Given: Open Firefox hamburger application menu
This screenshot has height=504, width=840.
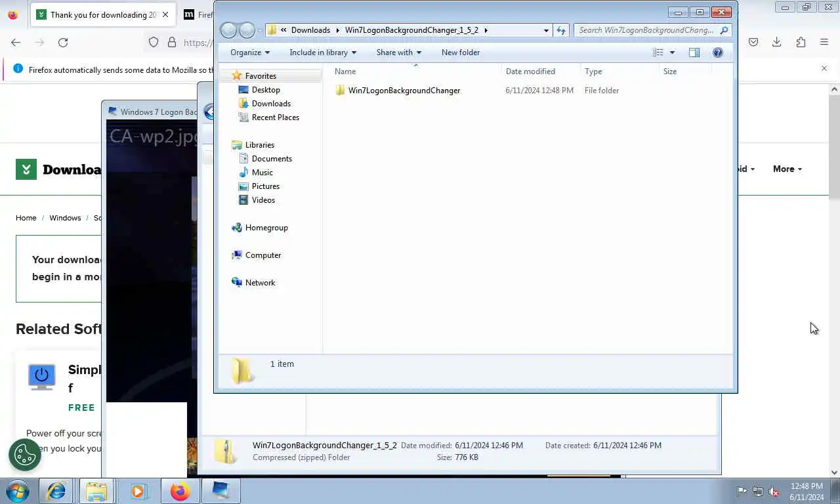Looking at the screenshot, I should point(824,42).
